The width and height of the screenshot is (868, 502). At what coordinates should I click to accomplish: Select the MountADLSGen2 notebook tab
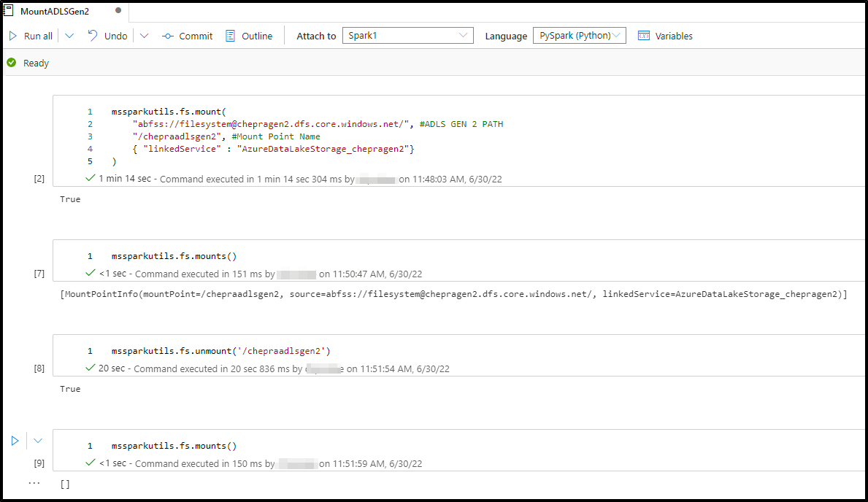coord(65,11)
